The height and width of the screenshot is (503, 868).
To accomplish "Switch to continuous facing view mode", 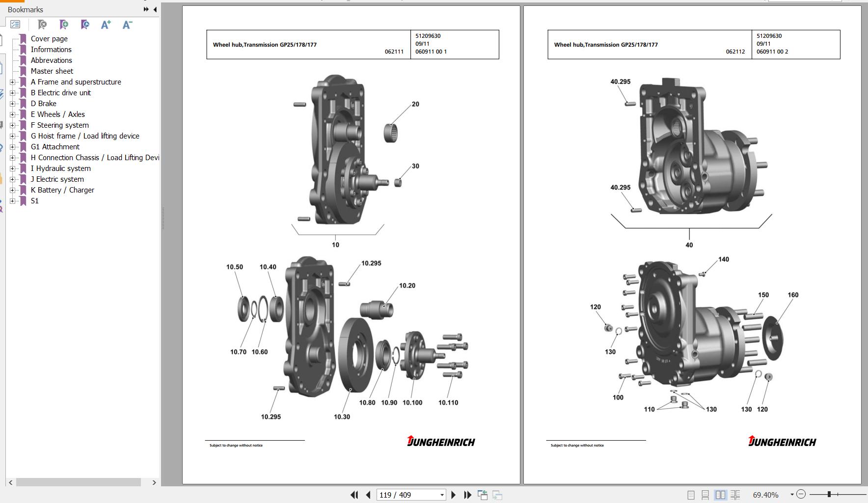I will pos(735,495).
